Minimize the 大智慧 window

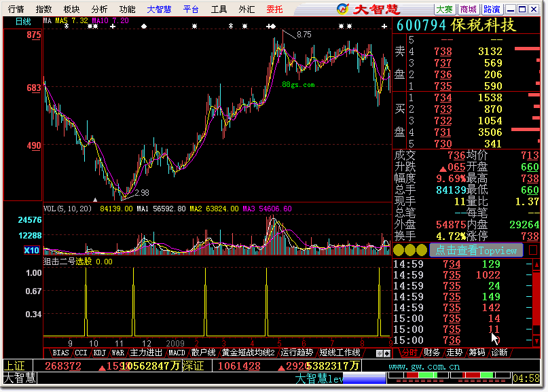pos(511,10)
